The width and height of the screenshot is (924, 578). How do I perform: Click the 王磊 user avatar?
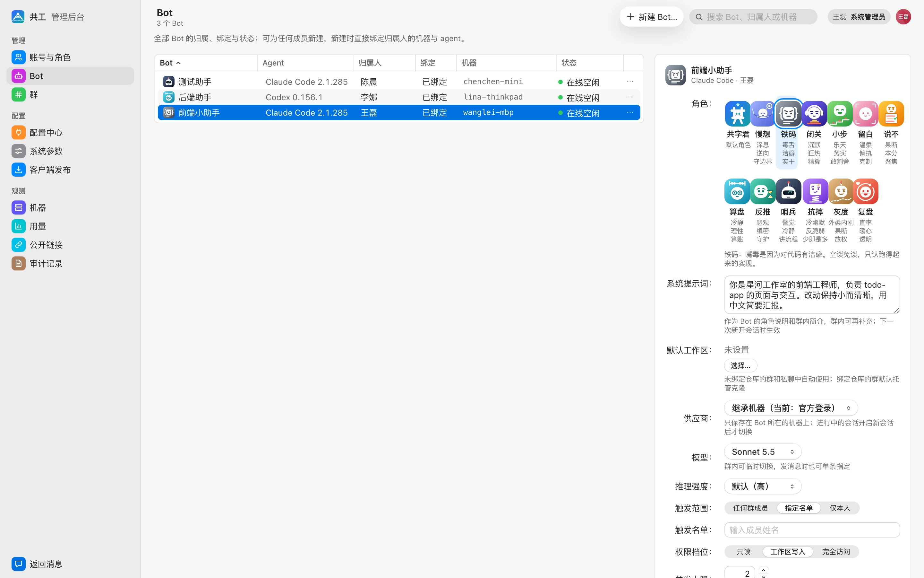point(903,17)
